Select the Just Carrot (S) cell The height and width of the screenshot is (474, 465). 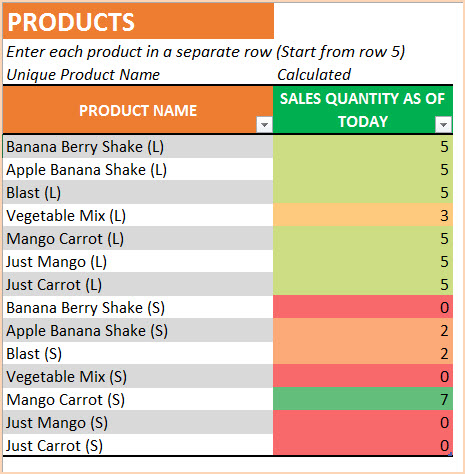(138, 445)
